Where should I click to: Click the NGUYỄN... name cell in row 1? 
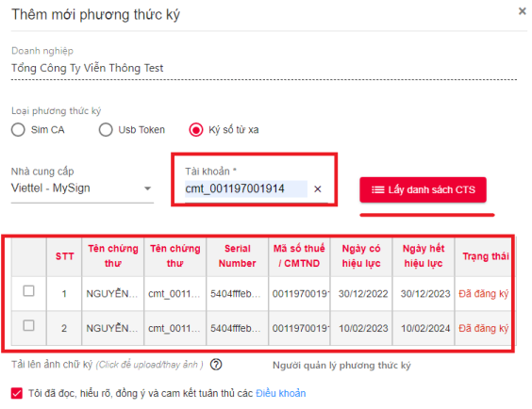[112, 294]
